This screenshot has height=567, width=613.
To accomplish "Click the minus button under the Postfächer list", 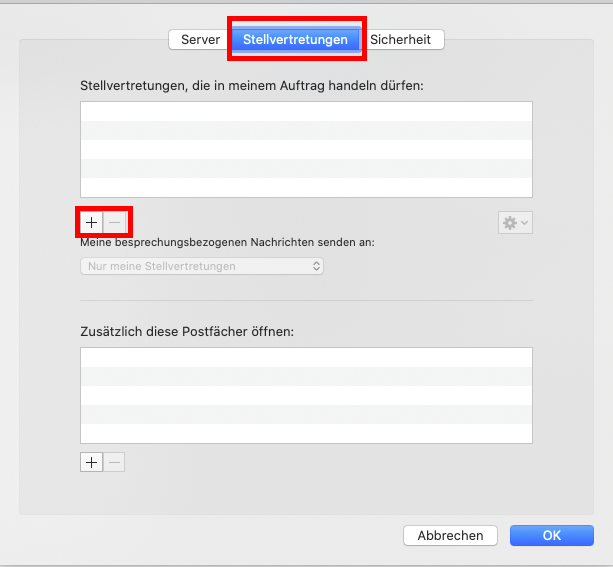I will coord(114,463).
